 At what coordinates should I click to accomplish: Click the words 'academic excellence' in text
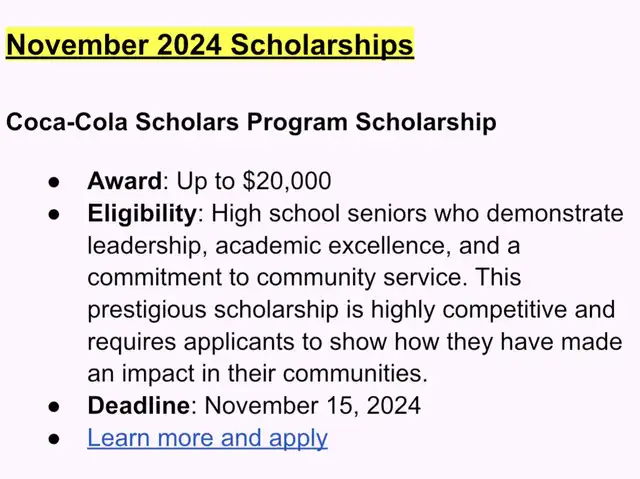click(x=329, y=246)
